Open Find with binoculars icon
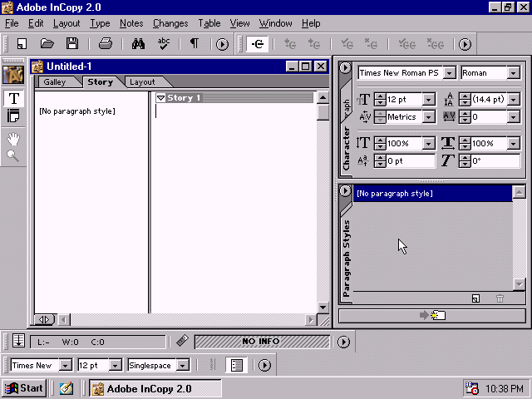This screenshot has width=532, height=399. [139, 44]
